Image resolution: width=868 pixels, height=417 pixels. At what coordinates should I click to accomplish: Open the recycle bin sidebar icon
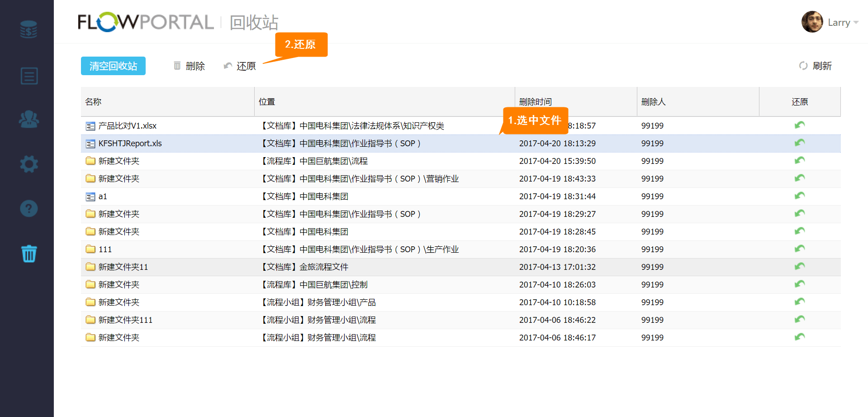[28, 253]
